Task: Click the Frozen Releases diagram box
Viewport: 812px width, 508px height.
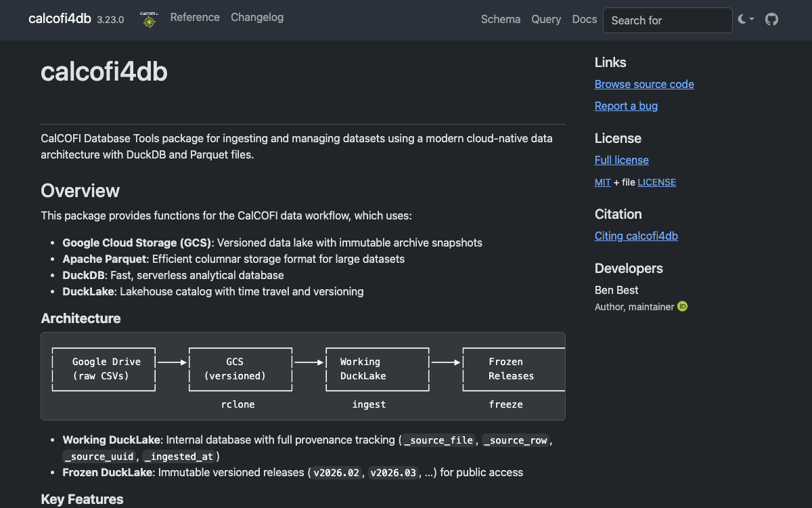Action: 513,369
